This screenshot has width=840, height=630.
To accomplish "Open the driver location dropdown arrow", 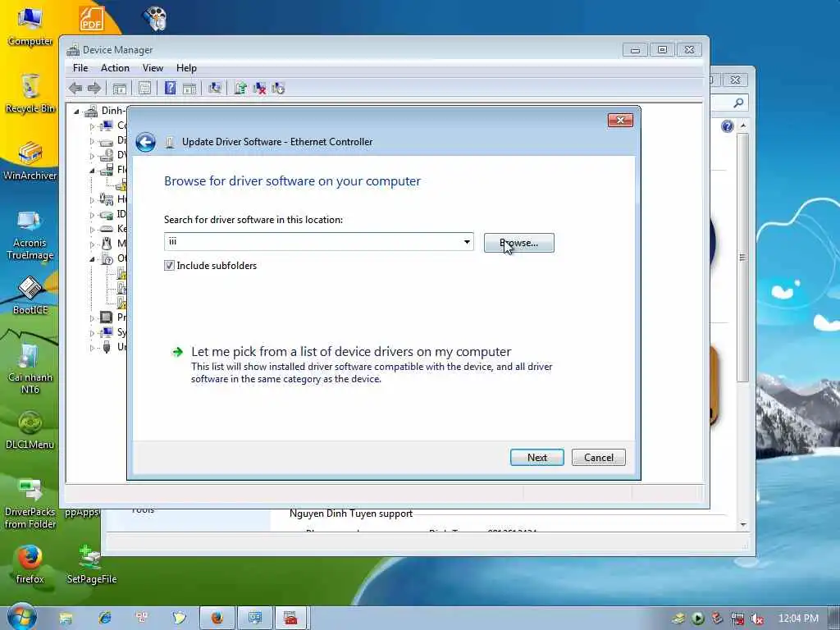I will click(x=467, y=242).
